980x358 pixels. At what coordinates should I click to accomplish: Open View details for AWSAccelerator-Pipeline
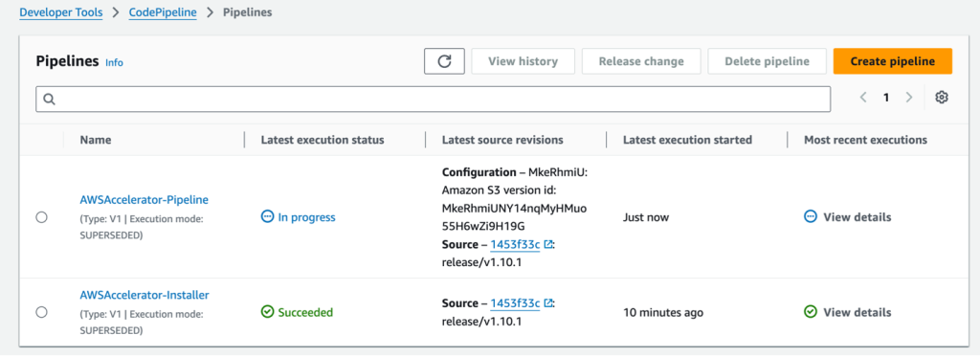[x=857, y=217]
